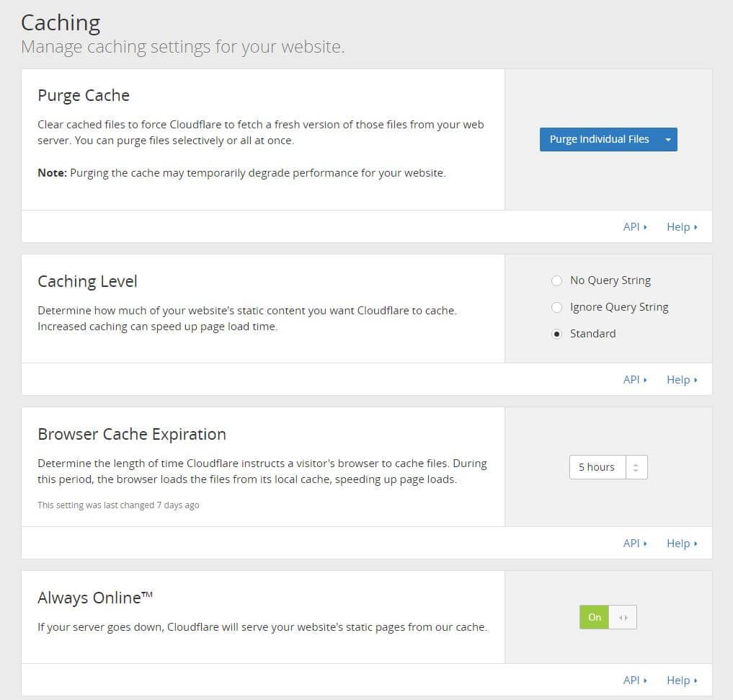Click the Purge Individual Files button
This screenshot has height=700, width=733.
click(x=600, y=139)
